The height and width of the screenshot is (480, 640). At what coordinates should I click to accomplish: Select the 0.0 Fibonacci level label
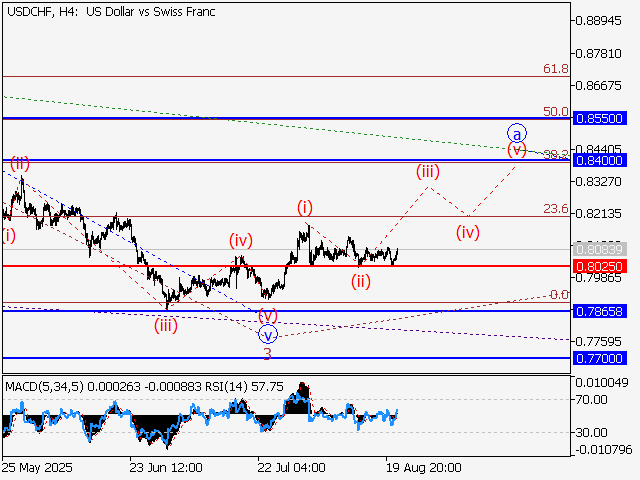click(559, 295)
